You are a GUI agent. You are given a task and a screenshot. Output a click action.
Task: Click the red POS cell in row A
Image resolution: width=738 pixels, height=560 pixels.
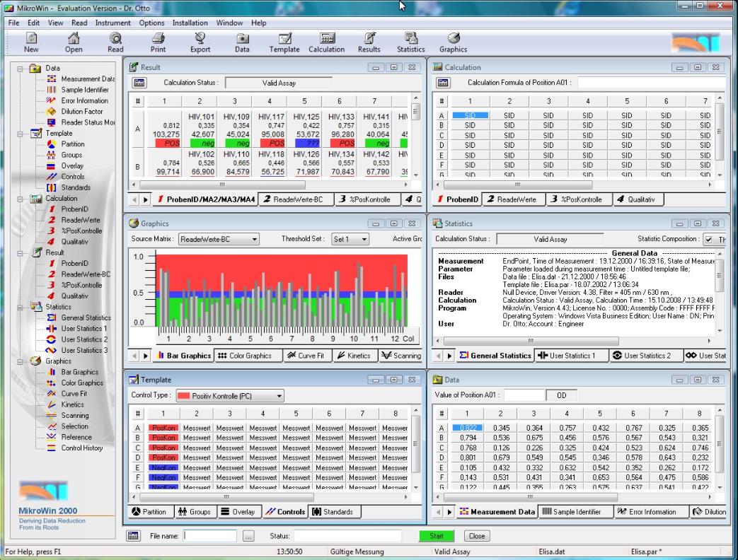[x=164, y=144]
